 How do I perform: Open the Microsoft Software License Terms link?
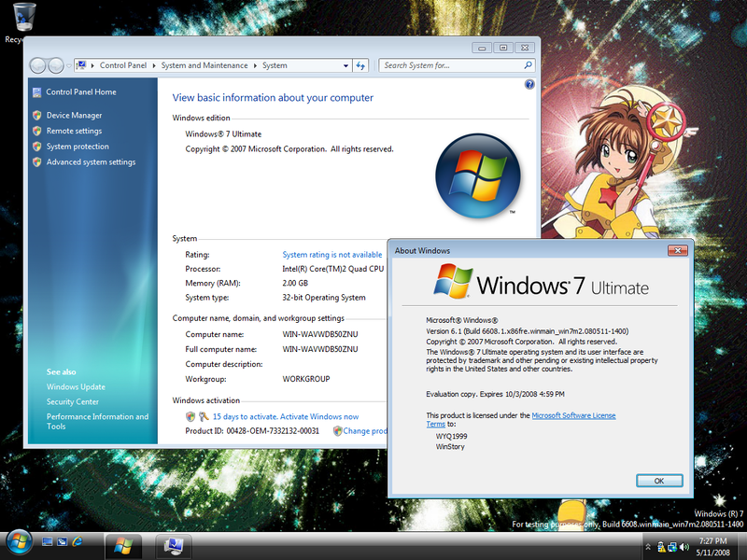(x=573, y=415)
